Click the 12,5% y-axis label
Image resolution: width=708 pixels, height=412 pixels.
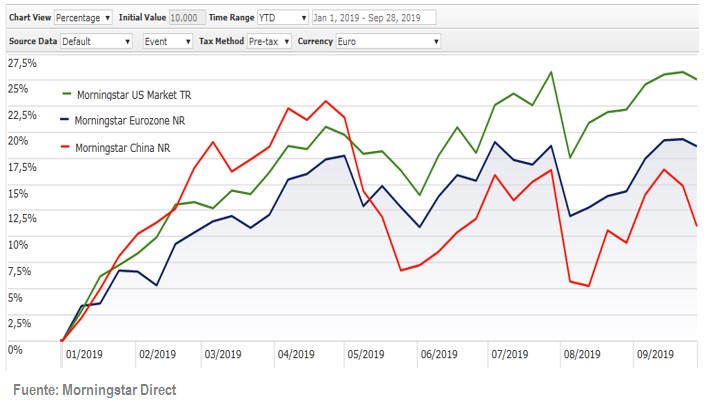click(x=22, y=219)
